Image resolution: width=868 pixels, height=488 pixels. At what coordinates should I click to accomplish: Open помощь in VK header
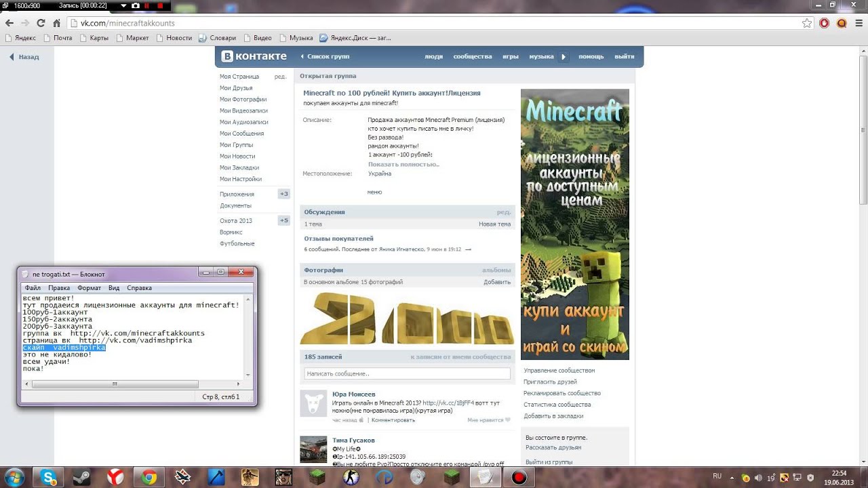point(591,56)
